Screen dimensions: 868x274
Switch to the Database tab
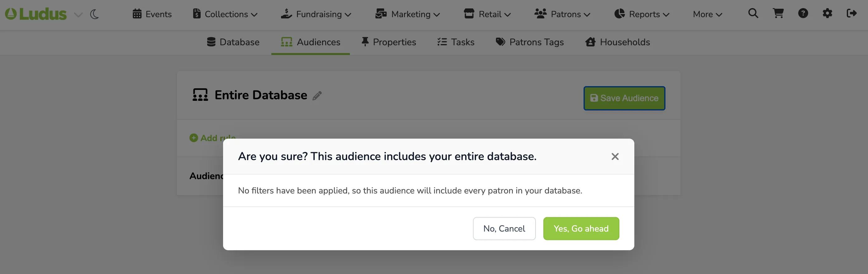(233, 42)
